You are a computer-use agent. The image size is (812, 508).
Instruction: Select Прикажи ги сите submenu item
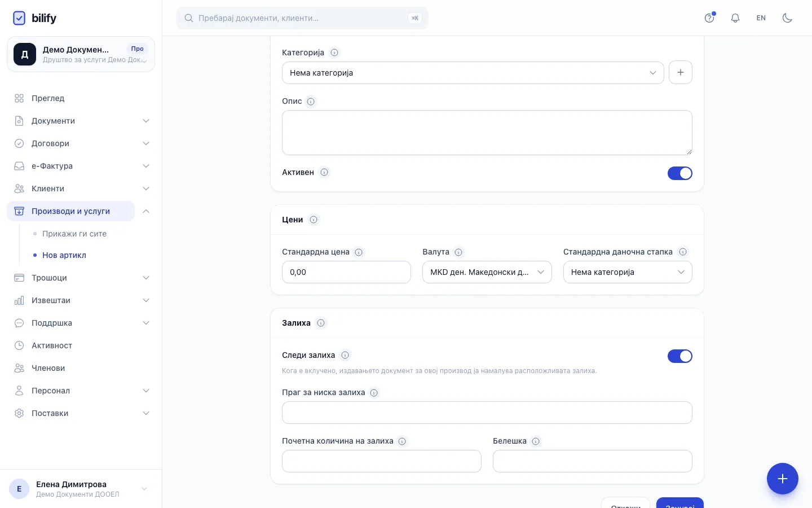74,234
